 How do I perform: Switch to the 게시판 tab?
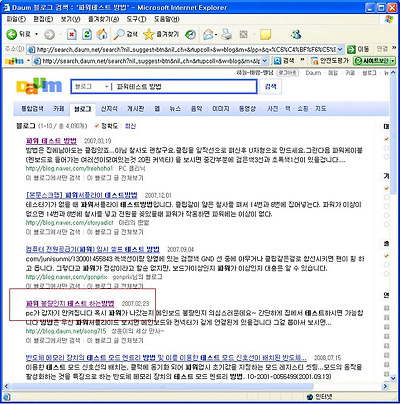click(135, 108)
